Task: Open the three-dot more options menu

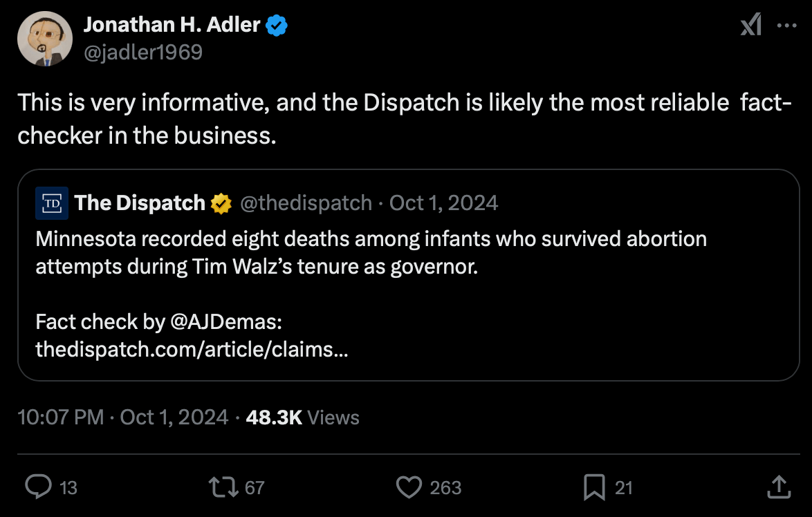Action: [x=787, y=26]
